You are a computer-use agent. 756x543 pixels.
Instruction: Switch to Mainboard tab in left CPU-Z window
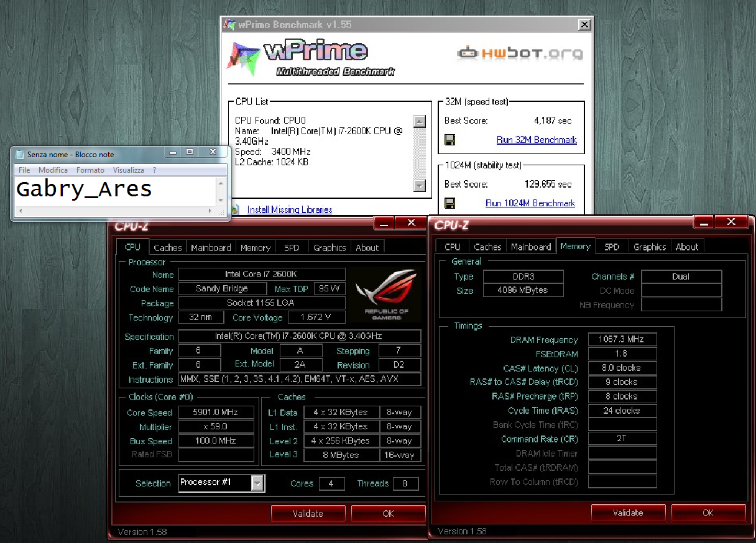tap(211, 247)
